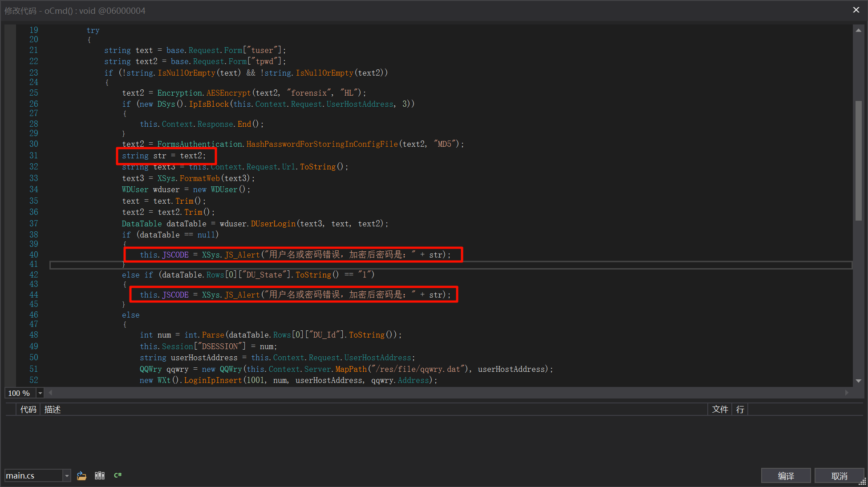The width and height of the screenshot is (868, 487).
Task: Click the 代码 column header
Action: point(28,409)
